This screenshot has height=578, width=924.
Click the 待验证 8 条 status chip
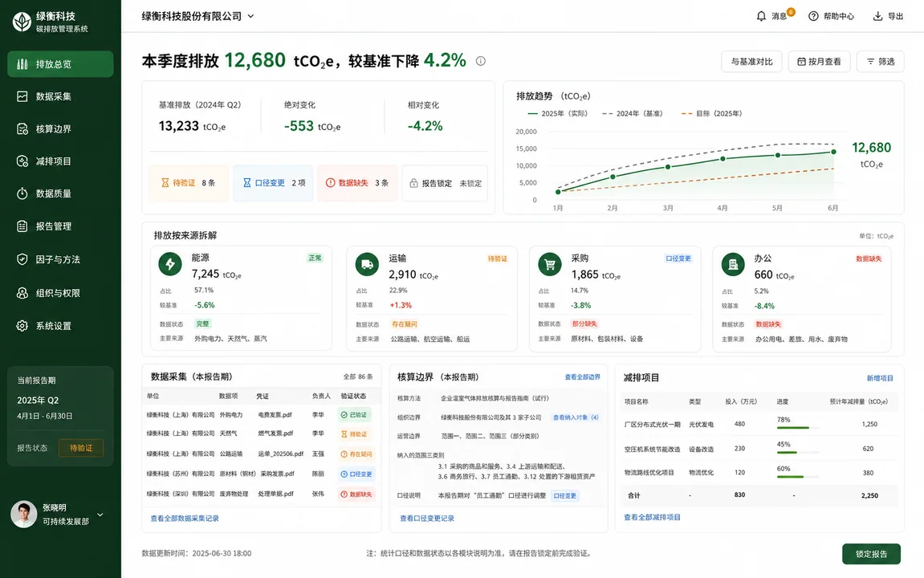click(x=189, y=183)
